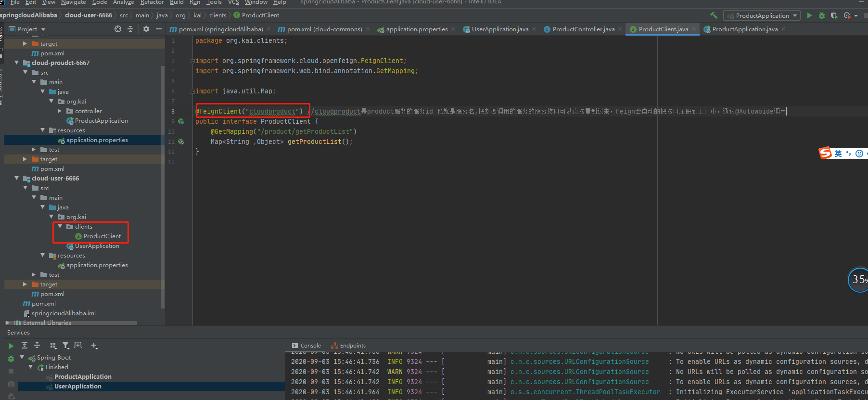Start debugging with the top toolbar bug icon

[x=822, y=15]
